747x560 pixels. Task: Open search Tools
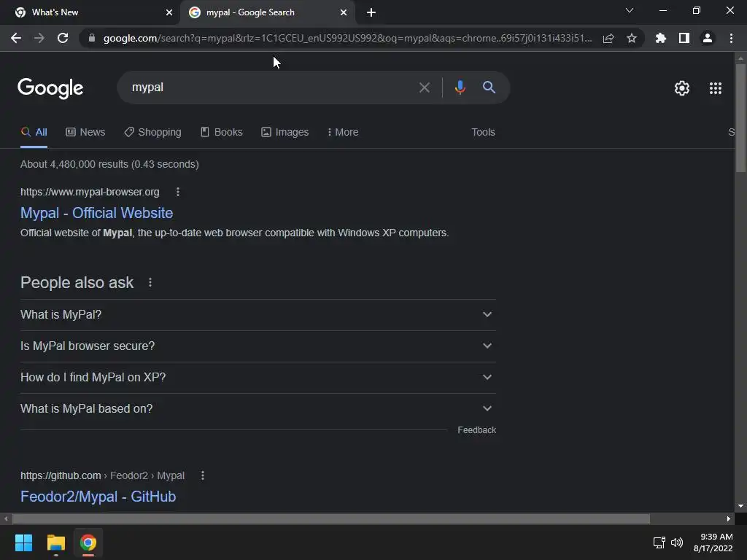click(x=483, y=133)
